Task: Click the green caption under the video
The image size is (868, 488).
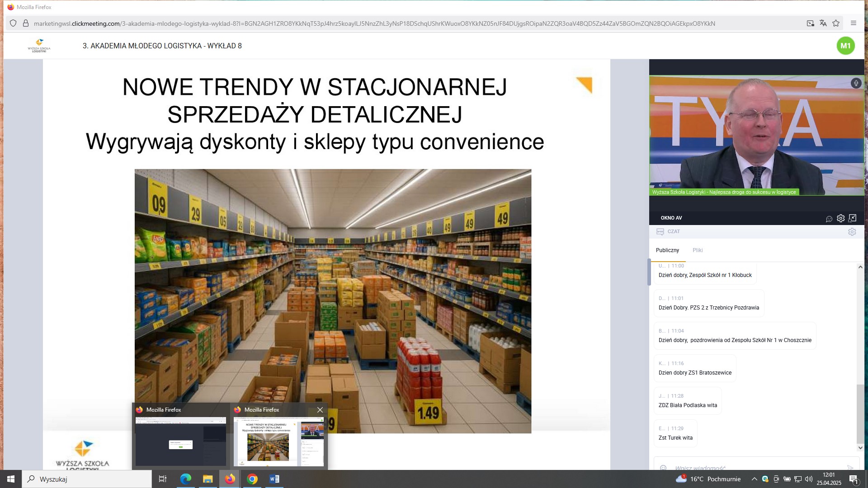Action: [x=724, y=192]
